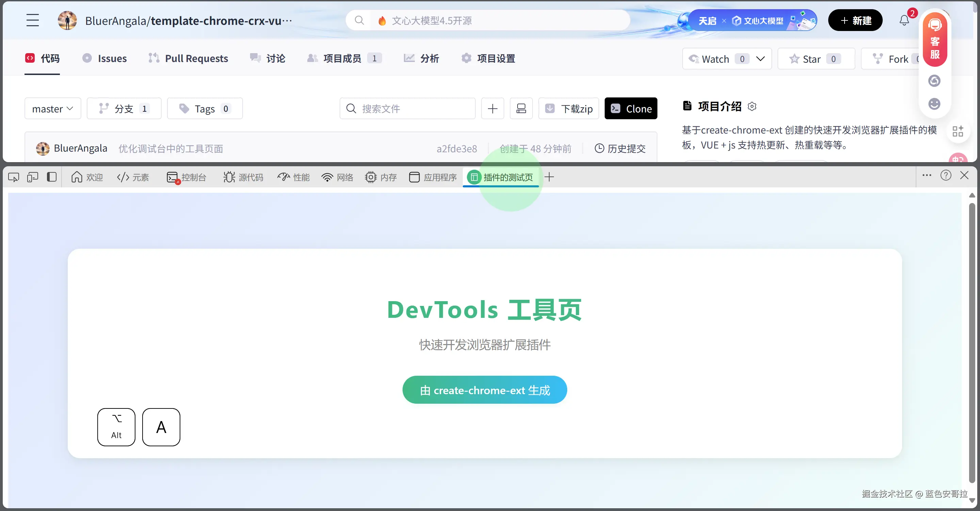Toggle the DevTools sidebar panel icon
Image resolution: width=980 pixels, height=511 pixels.
[x=52, y=177]
